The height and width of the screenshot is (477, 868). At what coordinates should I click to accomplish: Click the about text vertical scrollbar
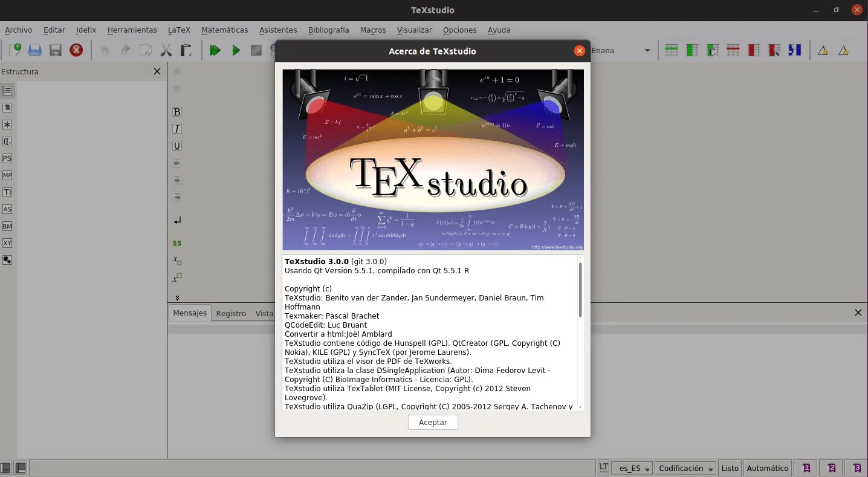tap(580, 290)
